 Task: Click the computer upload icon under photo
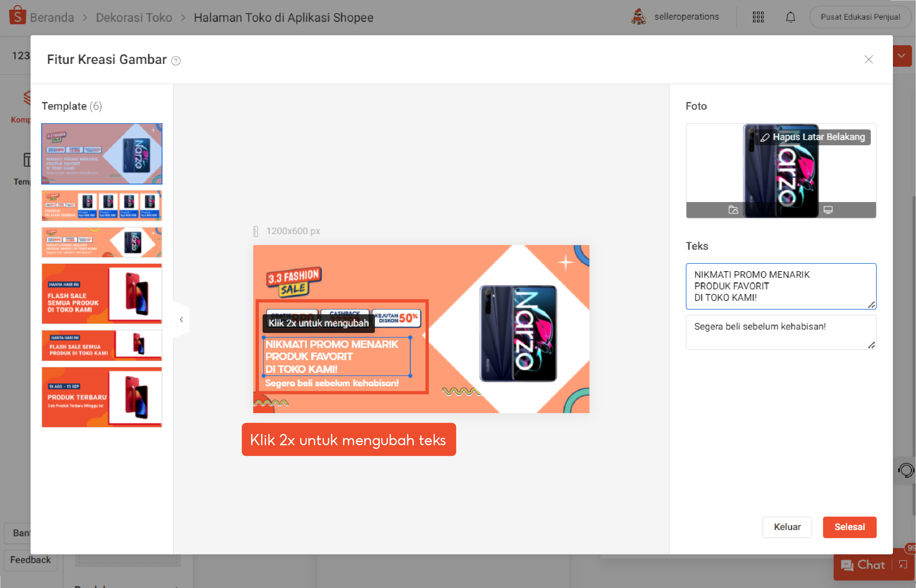tap(828, 210)
